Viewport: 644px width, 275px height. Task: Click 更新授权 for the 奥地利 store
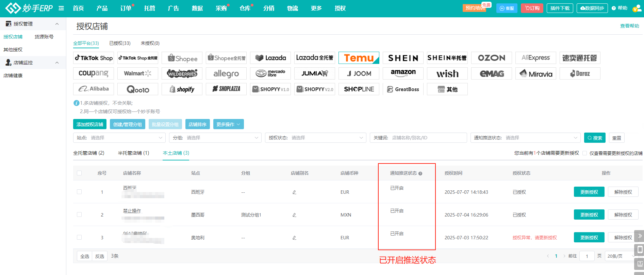[589, 237]
